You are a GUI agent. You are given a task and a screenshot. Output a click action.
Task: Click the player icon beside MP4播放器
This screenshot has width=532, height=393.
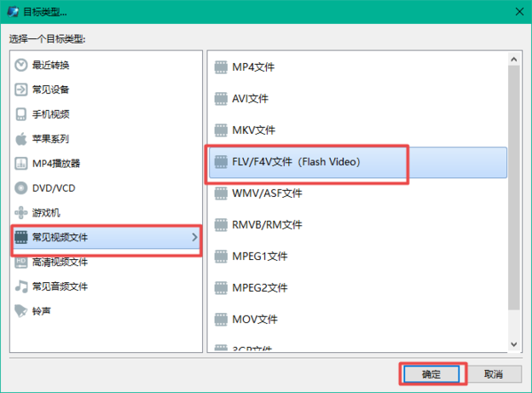coord(21,163)
